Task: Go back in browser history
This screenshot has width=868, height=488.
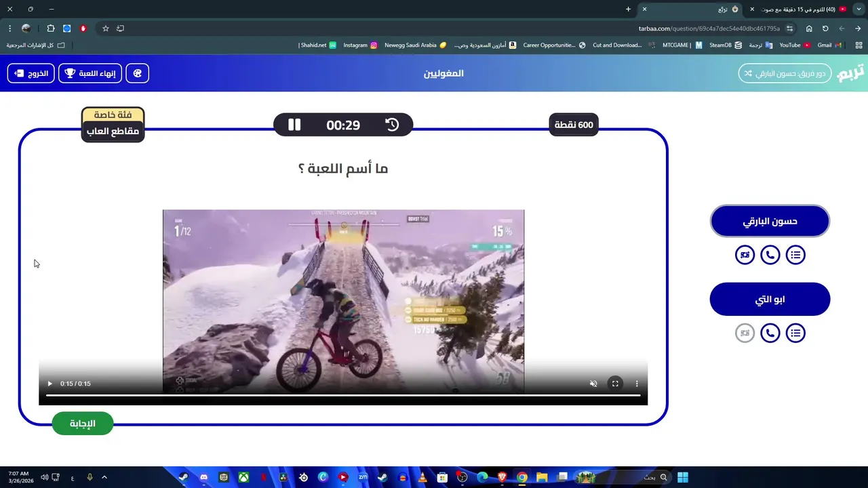Action: point(858,28)
